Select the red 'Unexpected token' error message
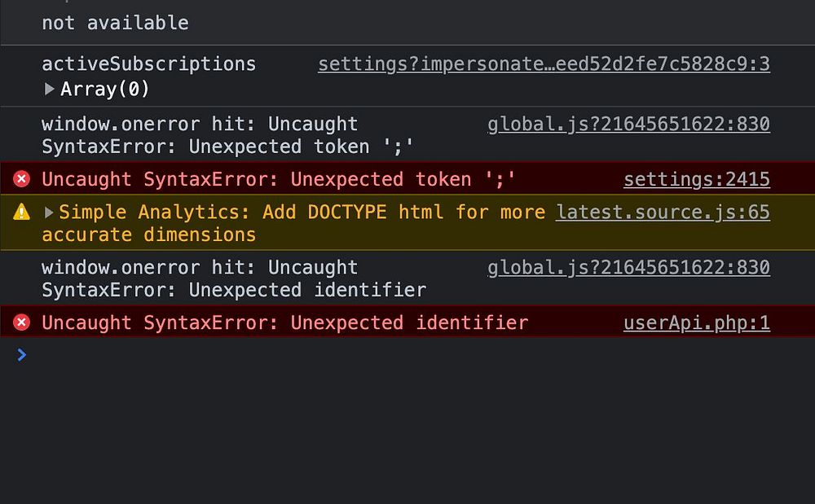 (279, 179)
